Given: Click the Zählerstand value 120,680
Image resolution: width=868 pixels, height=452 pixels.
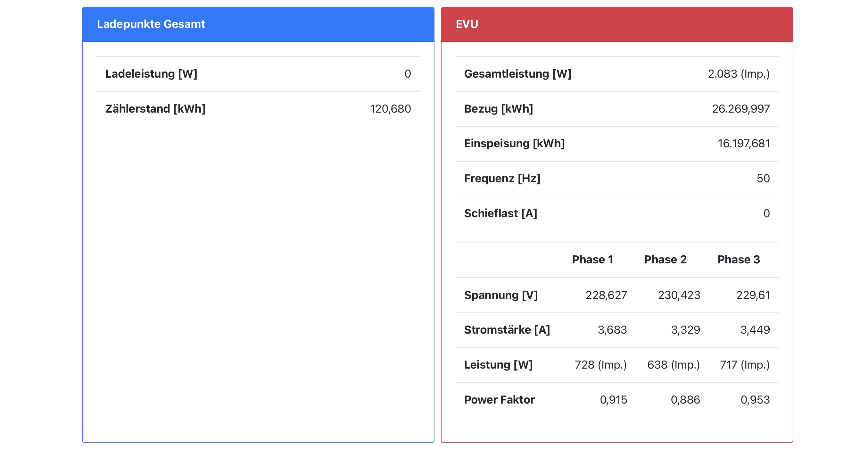Looking at the screenshot, I should click(390, 109).
